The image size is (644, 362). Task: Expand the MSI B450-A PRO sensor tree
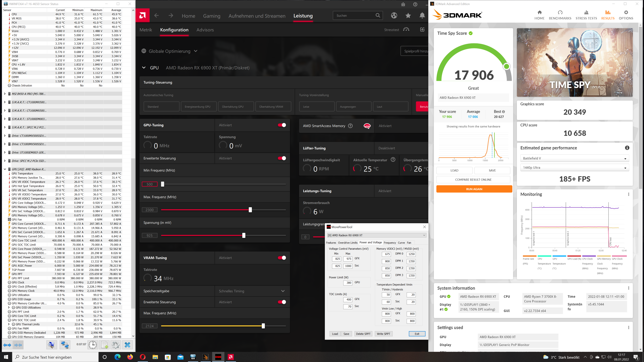point(5,94)
